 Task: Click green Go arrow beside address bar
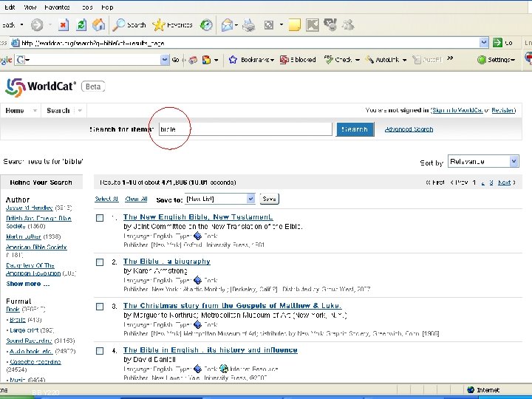[x=497, y=43]
